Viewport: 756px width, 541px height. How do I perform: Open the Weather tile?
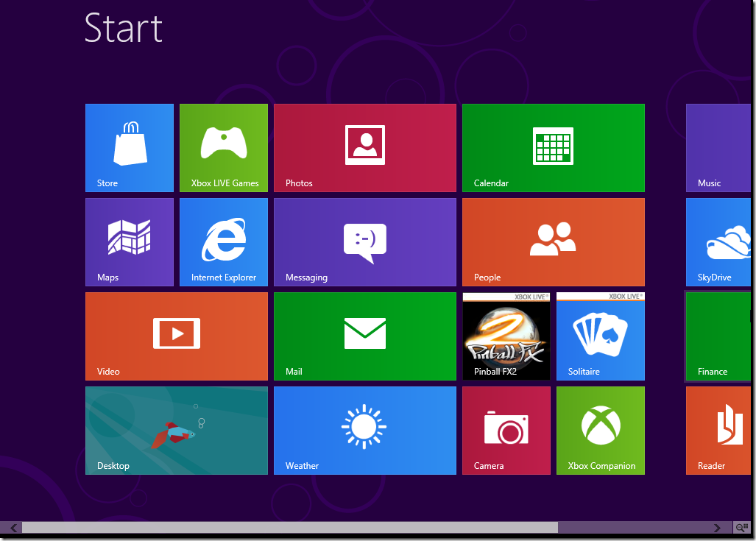click(x=365, y=431)
